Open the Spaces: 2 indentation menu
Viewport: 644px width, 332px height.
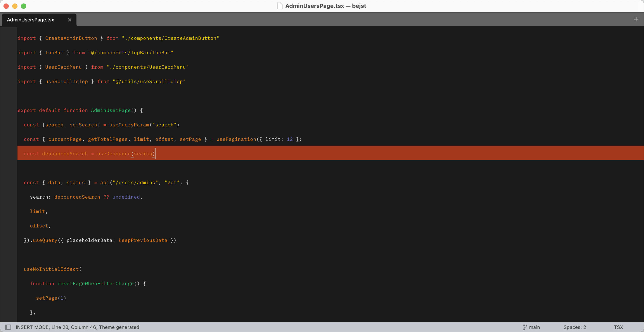tap(575, 327)
